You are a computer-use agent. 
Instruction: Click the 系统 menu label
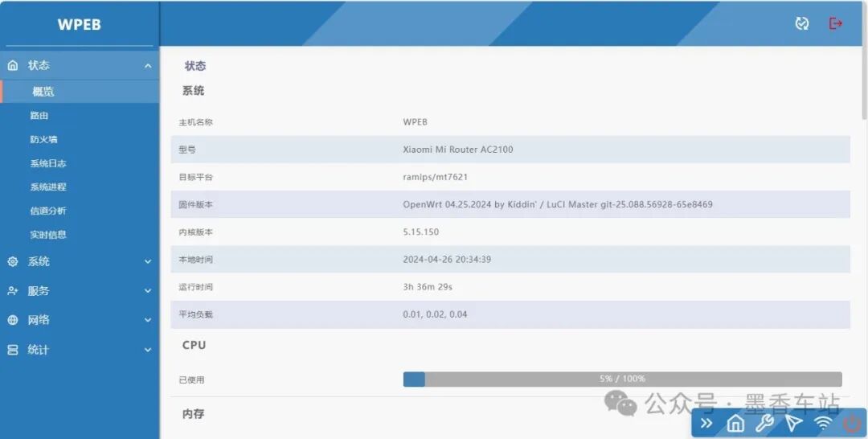39,261
